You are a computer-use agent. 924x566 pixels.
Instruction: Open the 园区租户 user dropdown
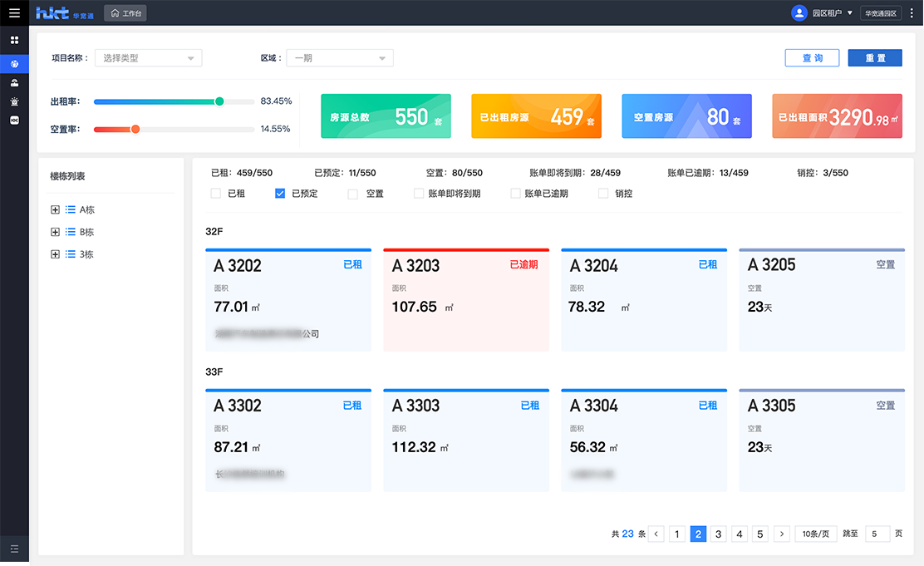coord(832,13)
